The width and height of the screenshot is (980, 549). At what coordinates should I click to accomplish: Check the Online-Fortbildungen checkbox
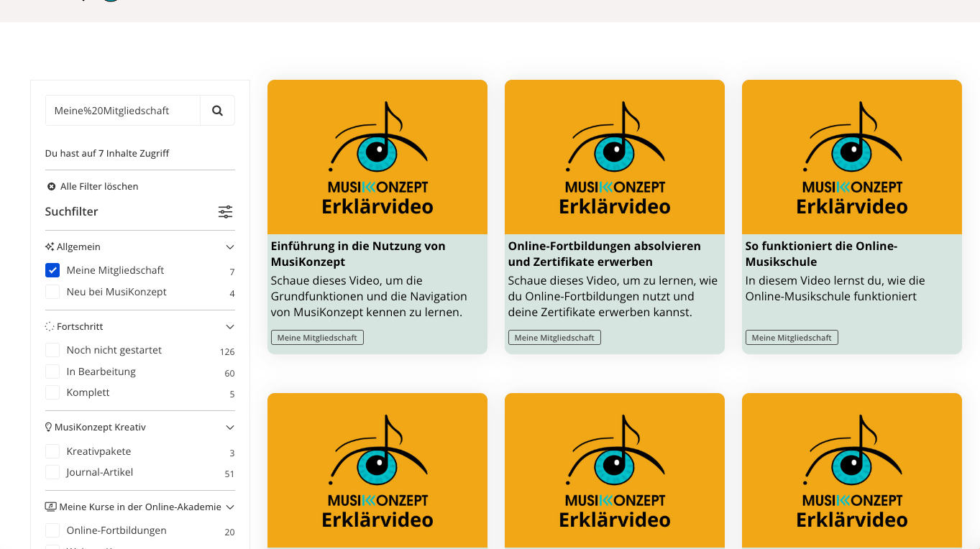tap(52, 530)
